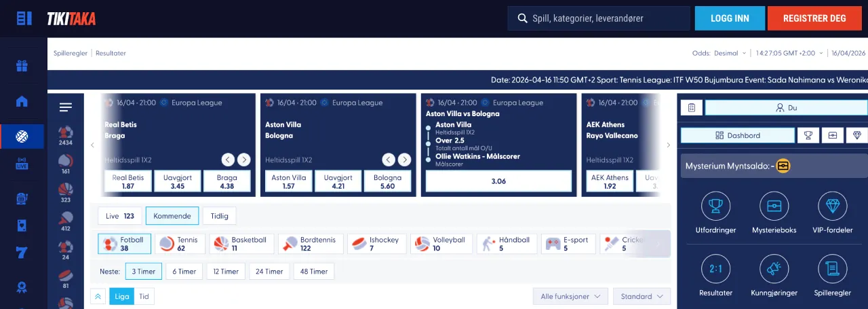Open the Standard view dropdown
This screenshot has width=868, height=309.
[641, 296]
